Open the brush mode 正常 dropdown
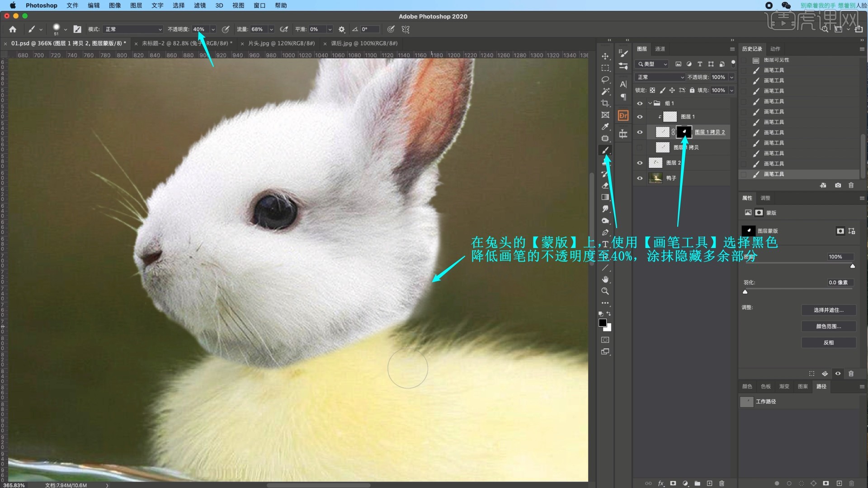Screen dimensions: 868x488 133,29
